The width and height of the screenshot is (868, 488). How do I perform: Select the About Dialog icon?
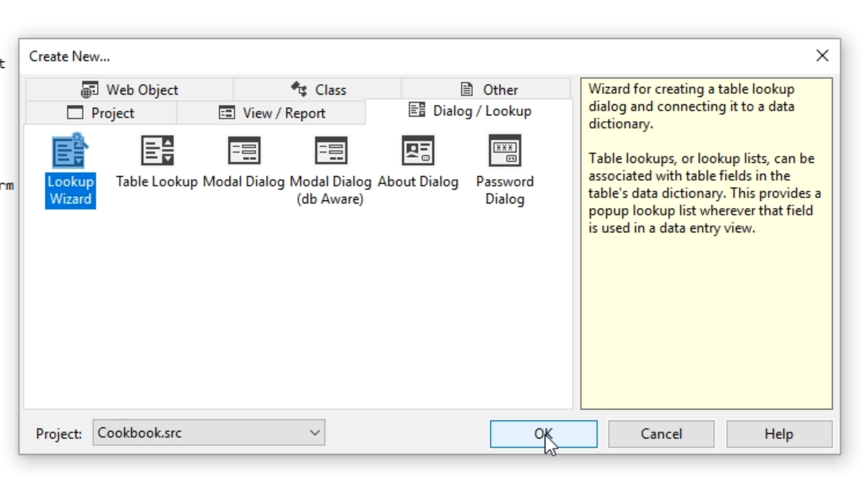[x=418, y=150]
